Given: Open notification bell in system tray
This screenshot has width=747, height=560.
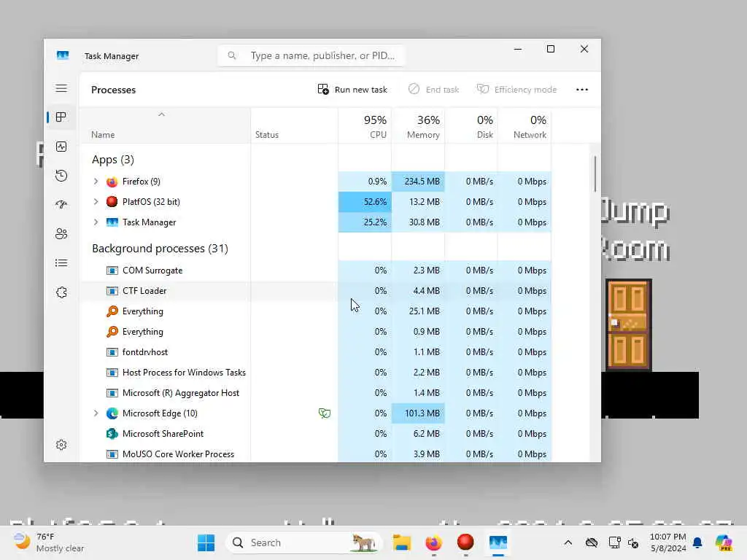Looking at the screenshot, I should 697,542.
